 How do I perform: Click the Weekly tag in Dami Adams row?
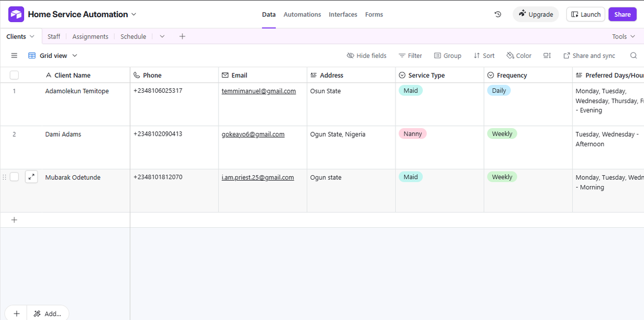coord(502,133)
